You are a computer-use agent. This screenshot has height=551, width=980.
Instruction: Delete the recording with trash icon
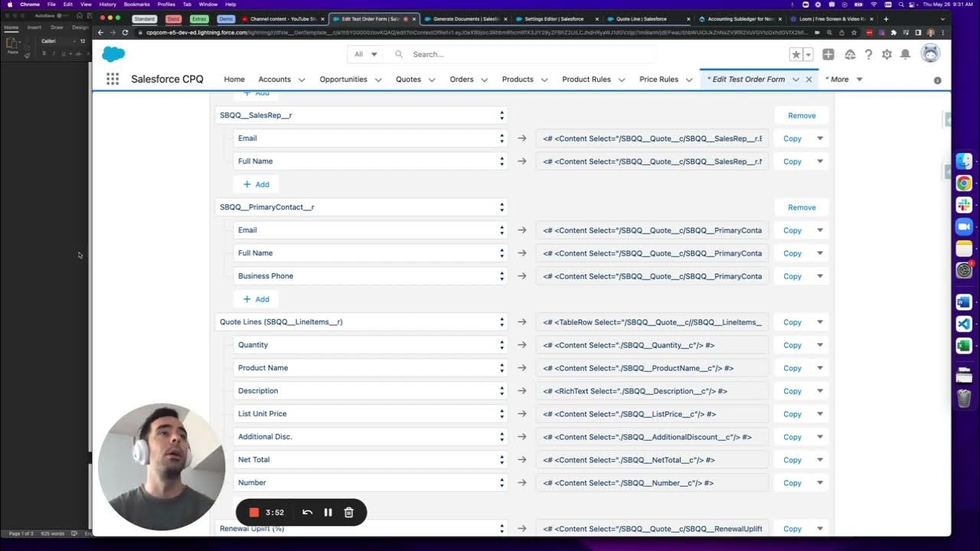(348, 513)
